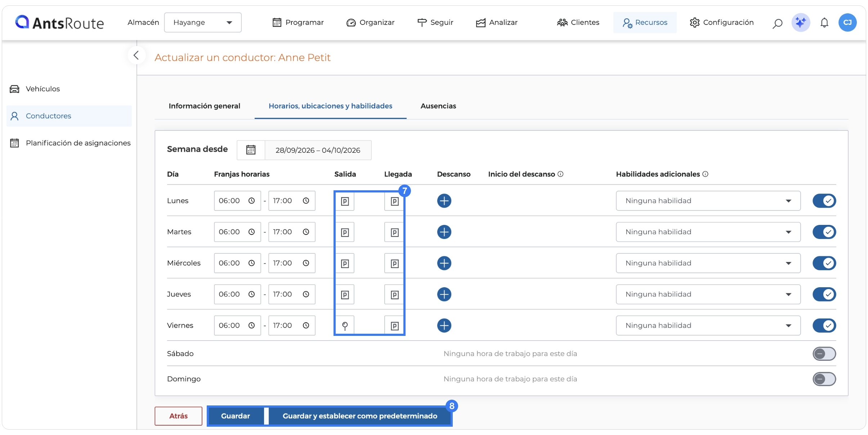Screen dimensions: 868x435
Task: Click Viernes Salida map pin icon
Action: (345, 326)
